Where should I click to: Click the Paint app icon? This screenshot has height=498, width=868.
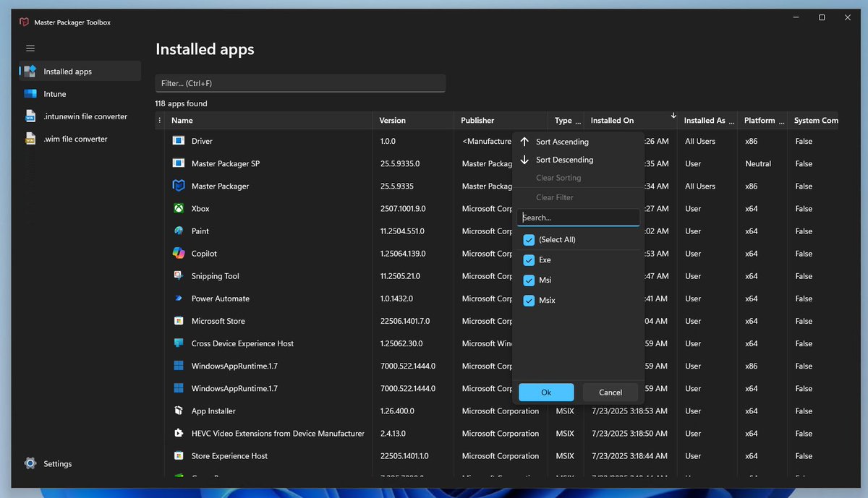179,231
